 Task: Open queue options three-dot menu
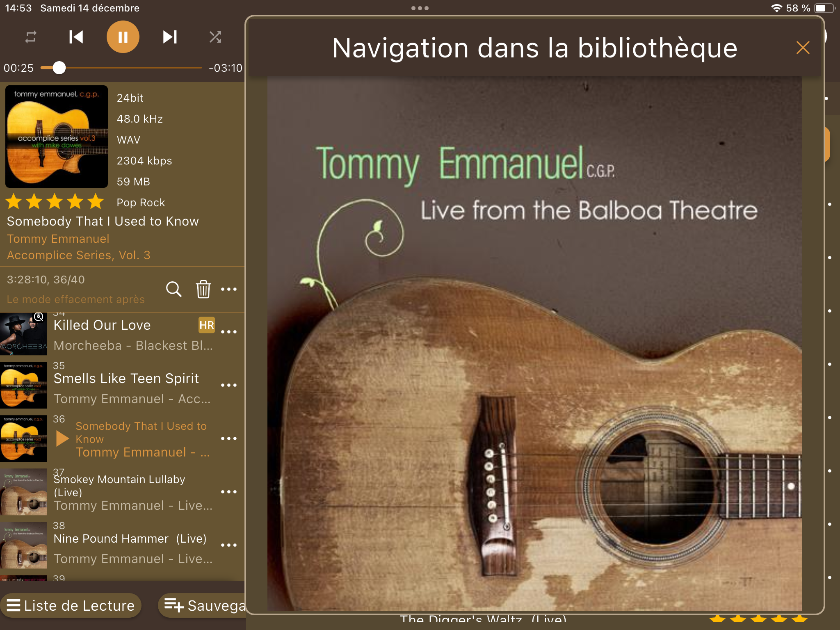pyautogui.click(x=229, y=289)
